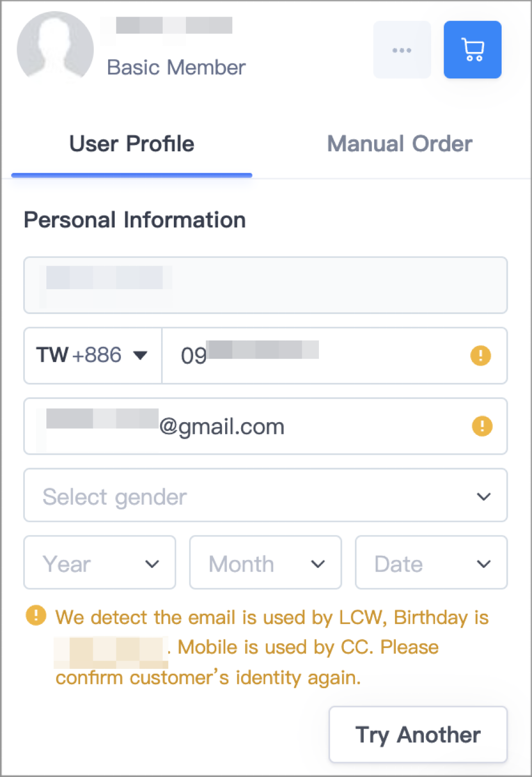Click the black triangle next to +886
The width and height of the screenshot is (532, 777).
(141, 355)
